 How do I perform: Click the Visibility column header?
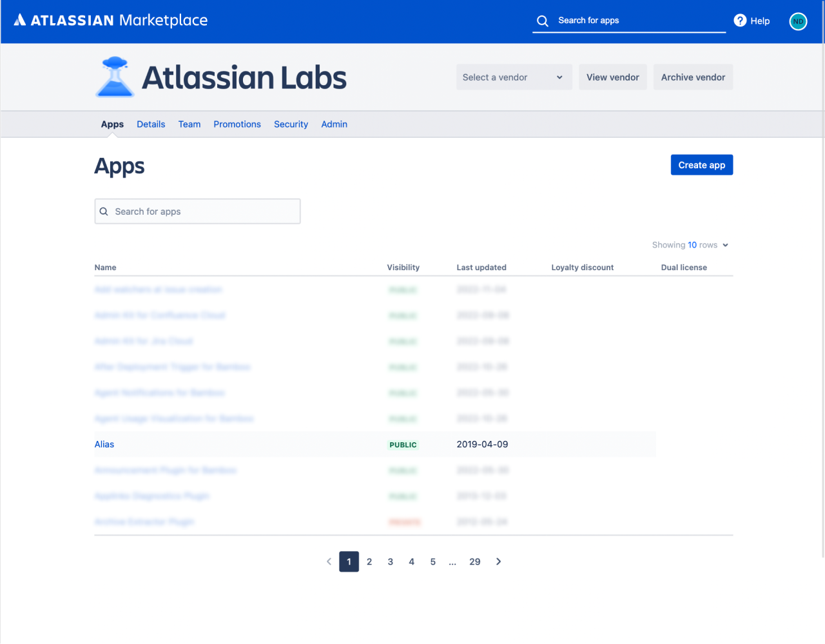click(403, 268)
